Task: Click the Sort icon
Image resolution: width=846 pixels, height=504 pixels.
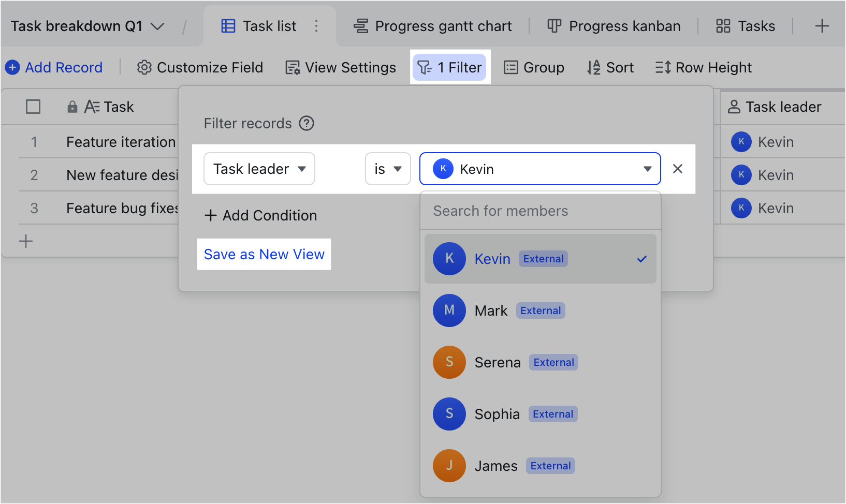Action: (x=593, y=67)
